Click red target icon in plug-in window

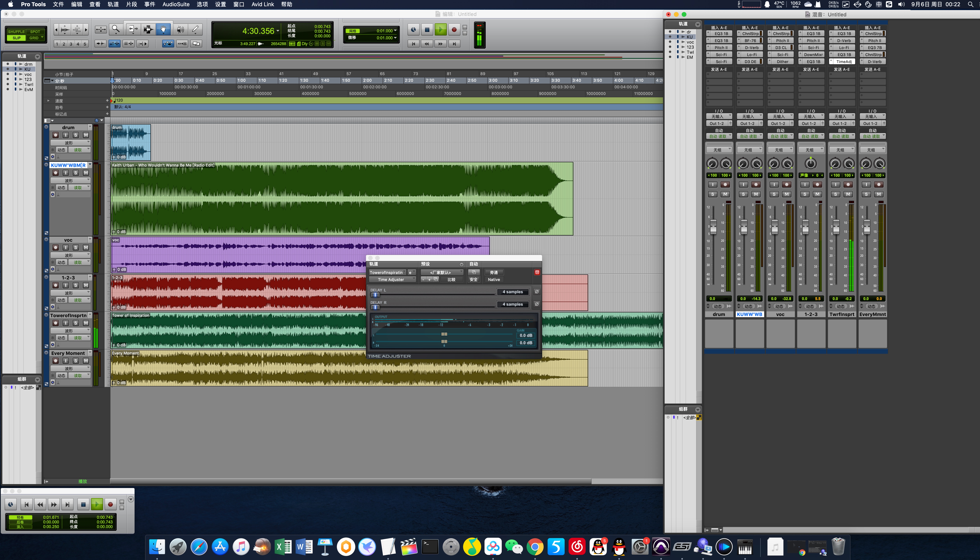point(537,272)
